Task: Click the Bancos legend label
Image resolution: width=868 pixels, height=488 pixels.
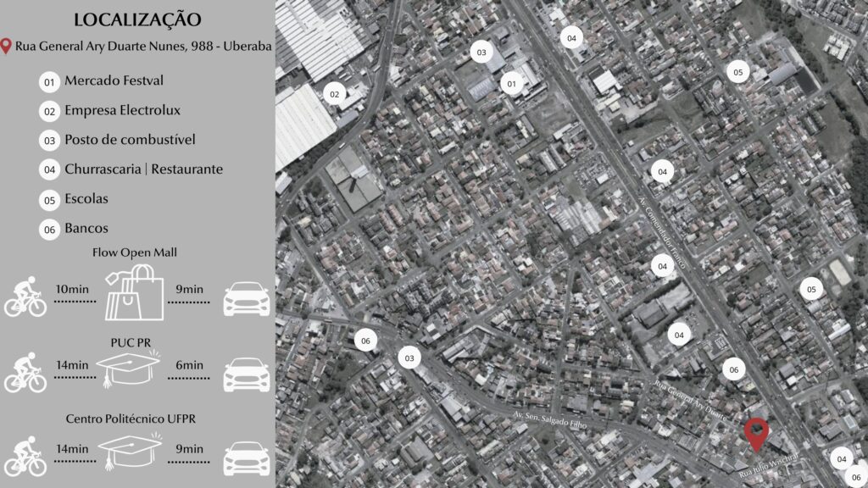Action: [86, 229]
